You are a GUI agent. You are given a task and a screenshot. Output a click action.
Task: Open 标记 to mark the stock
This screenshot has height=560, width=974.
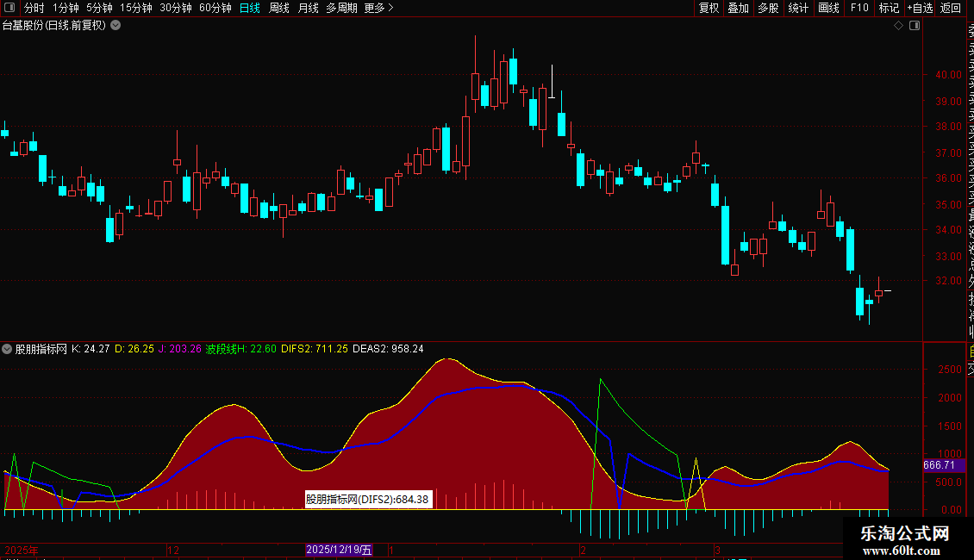pos(889,8)
